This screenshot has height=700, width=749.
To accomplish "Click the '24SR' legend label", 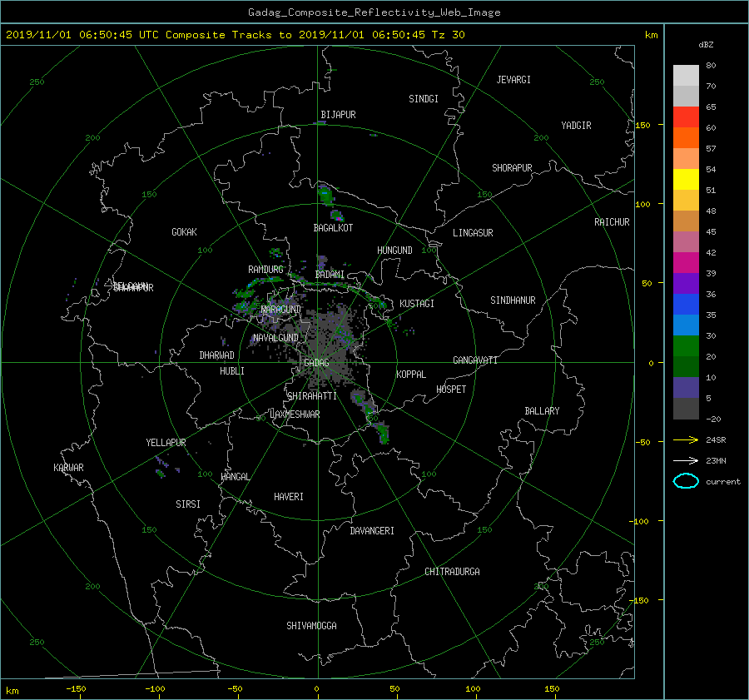I will pyautogui.click(x=716, y=440).
